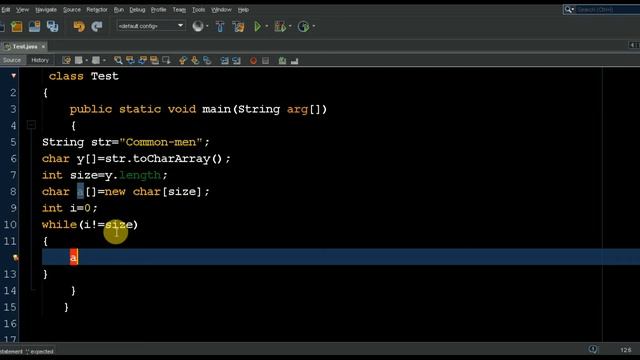This screenshot has height=360, width=640.
Task: Expand the Back navigation dropdown arrow
Action: click(87, 61)
